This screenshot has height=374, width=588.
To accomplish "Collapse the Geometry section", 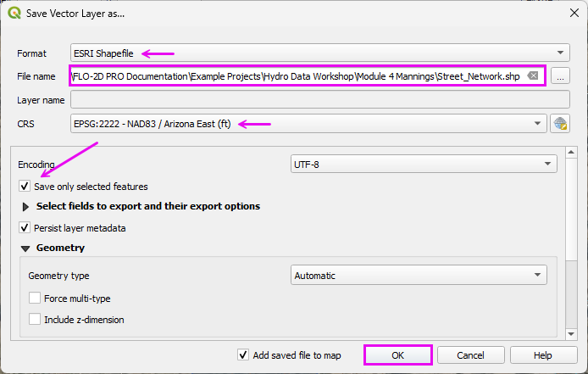I will (25, 248).
